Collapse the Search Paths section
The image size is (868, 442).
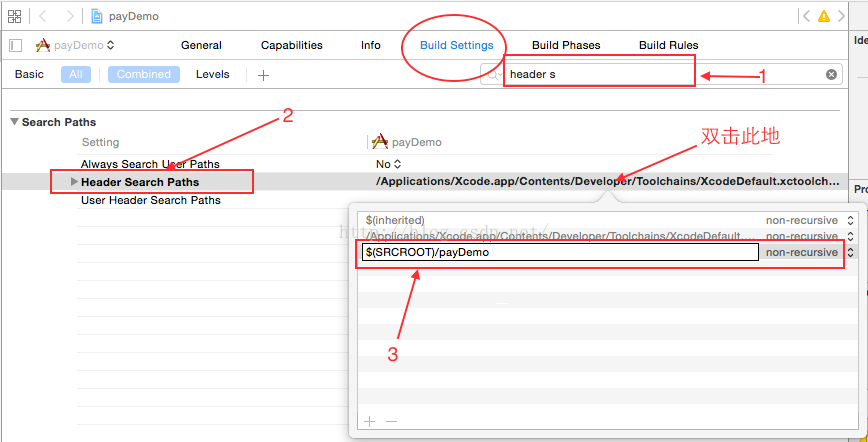point(14,122)
